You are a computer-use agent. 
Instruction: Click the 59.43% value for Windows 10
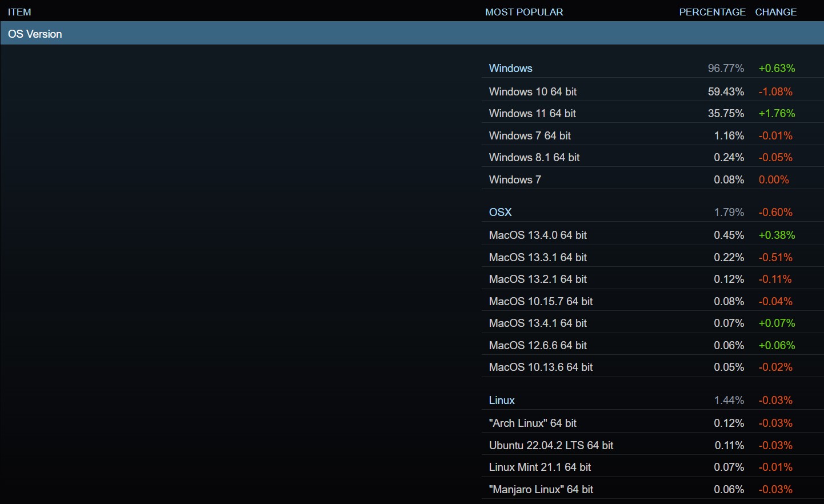pyautogui.click(x=726, y=91)
